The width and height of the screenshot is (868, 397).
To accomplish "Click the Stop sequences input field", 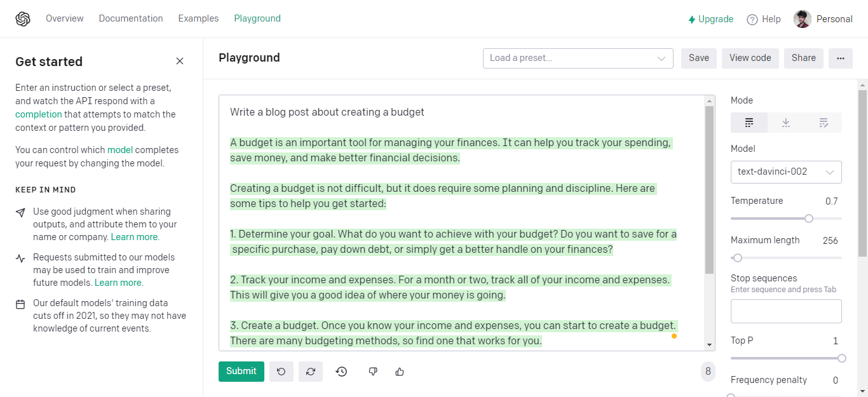I will coord(786,311).
